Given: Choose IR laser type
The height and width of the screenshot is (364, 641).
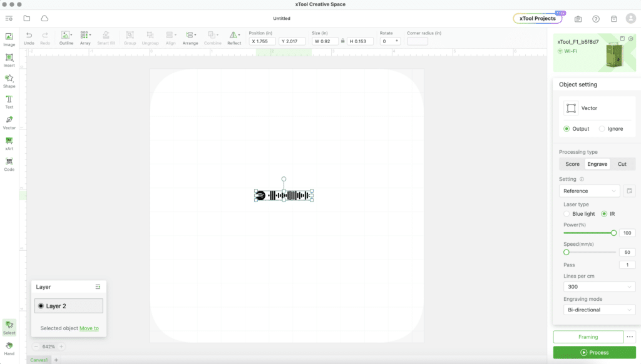Looking at the screenshot, I should (604, 214).
